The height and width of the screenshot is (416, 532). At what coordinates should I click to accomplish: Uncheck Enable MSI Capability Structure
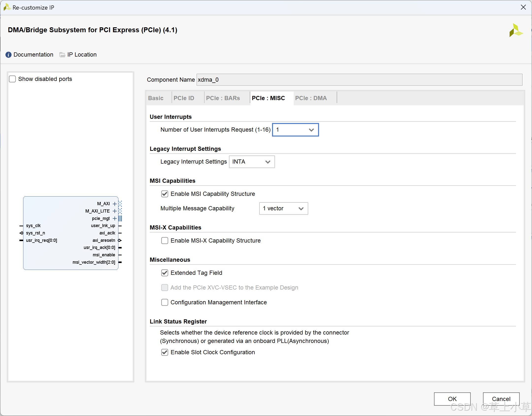click(x=165, y=194)
